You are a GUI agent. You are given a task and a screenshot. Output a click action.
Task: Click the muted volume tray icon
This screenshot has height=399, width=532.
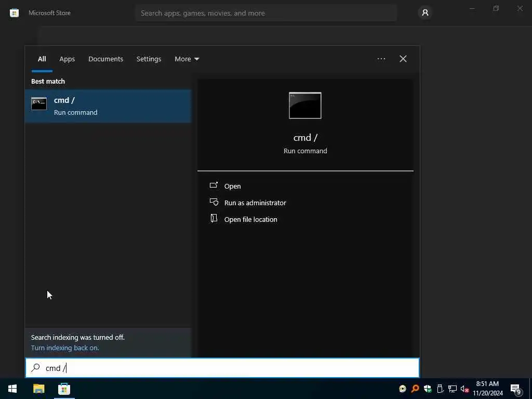point(464,389)
